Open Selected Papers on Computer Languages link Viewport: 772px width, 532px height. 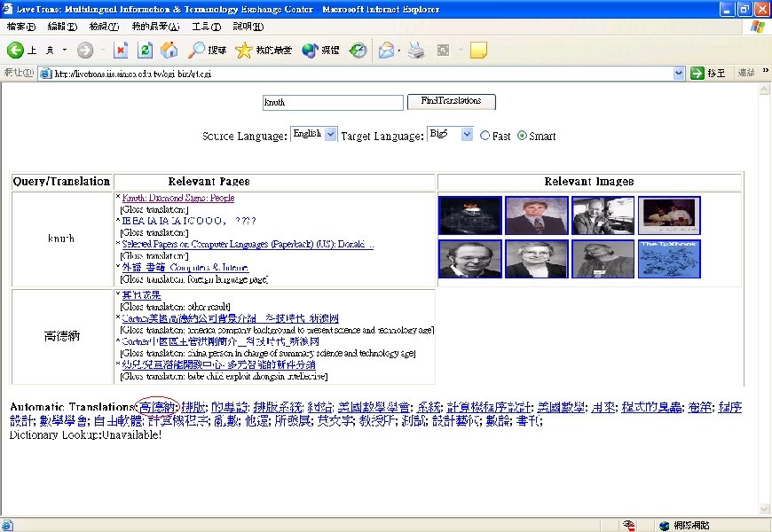(x=248, y=244)
